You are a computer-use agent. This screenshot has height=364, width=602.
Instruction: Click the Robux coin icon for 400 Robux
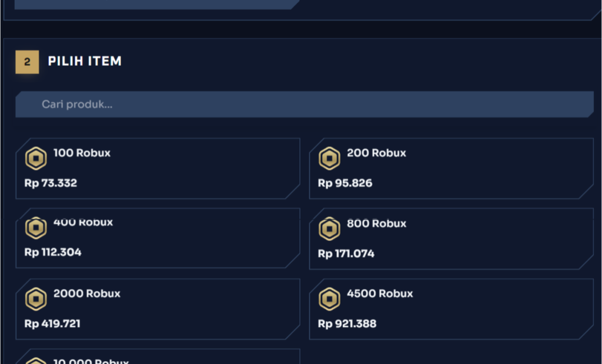click(x=36, y=228)
